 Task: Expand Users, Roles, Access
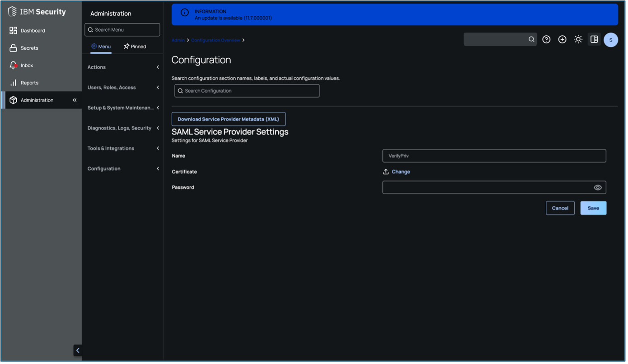[x=123, y=87]
